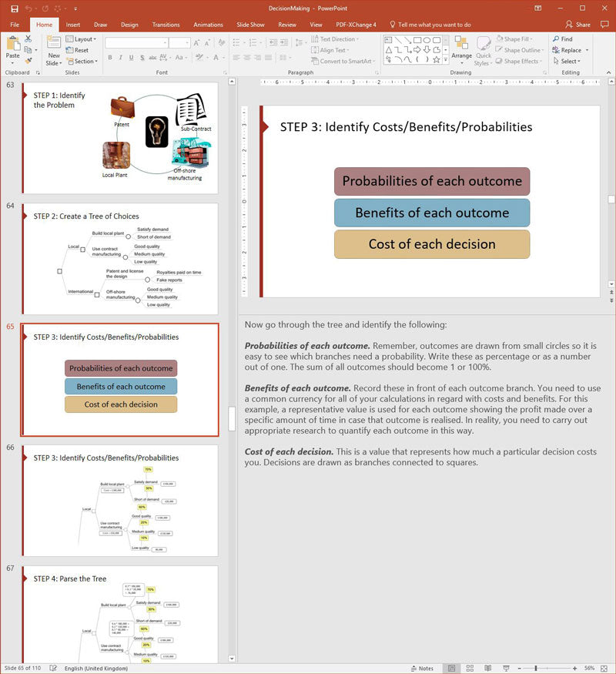Image resolution: width=616 pixels, height=674 pixels.
Task: Click the spell check status icon
Action: [53, 668]
